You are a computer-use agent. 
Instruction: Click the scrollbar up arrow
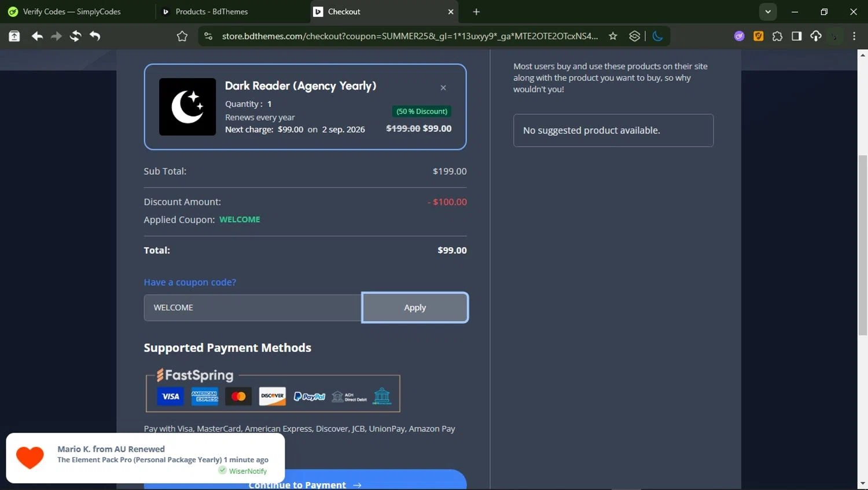(863, 55)
